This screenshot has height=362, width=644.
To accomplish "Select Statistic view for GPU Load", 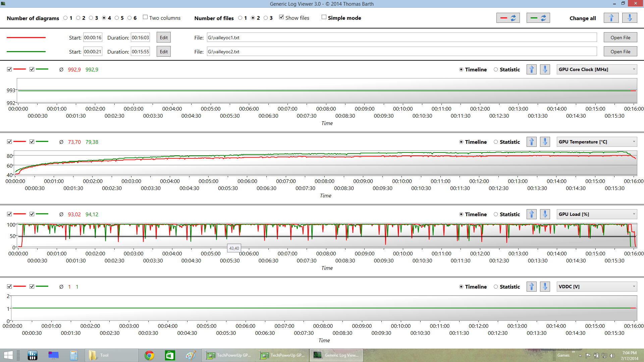I will coord(496,214).
